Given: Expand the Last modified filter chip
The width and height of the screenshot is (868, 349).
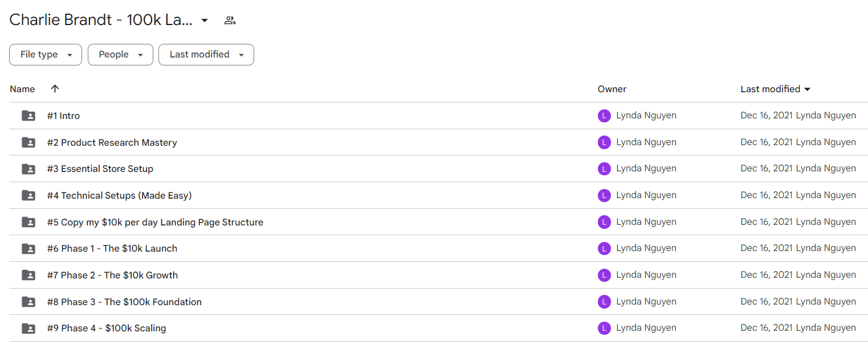Looking at the screenshot, I should (206, 55).
